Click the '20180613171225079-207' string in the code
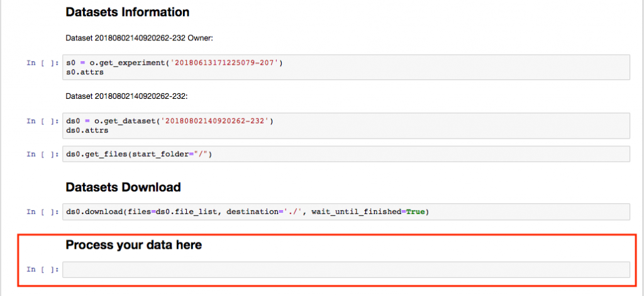The image size is (644, 296). (x=225, y=64)
